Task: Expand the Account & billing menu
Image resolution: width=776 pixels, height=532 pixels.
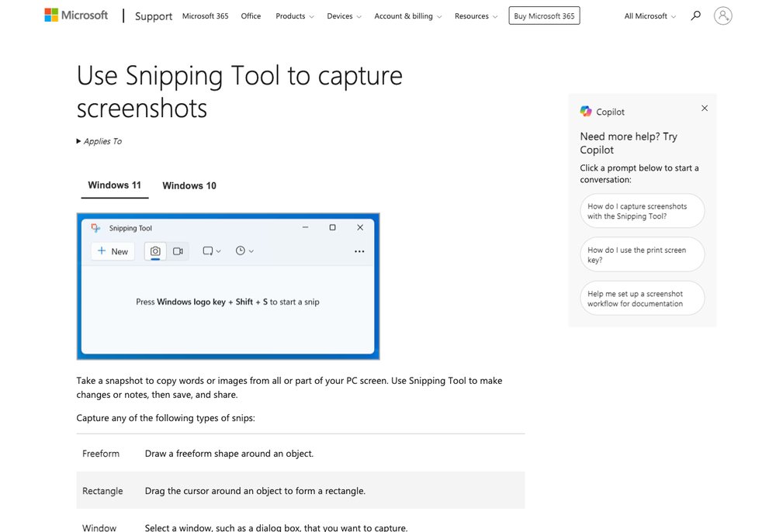Action: click(x=408, y=16)
